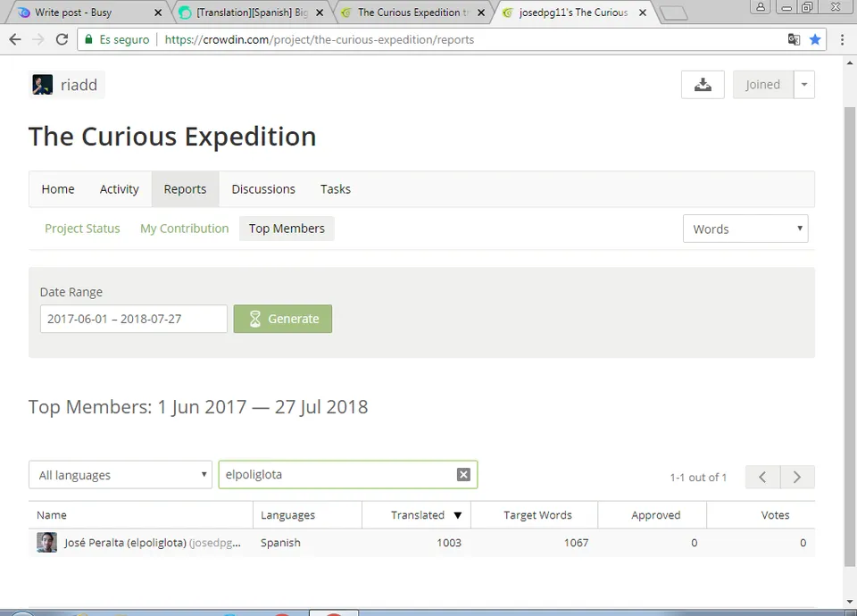The image size is (857, 616).
Task: Click the Chrome user profile icon
Action: pyautogui.click(x=761, y=6)
